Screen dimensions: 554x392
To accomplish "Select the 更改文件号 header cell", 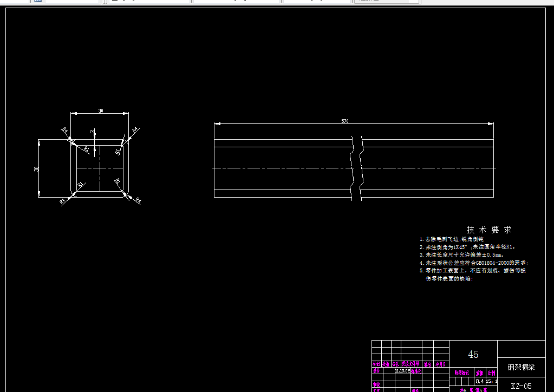I will click(x=411, y=364).
